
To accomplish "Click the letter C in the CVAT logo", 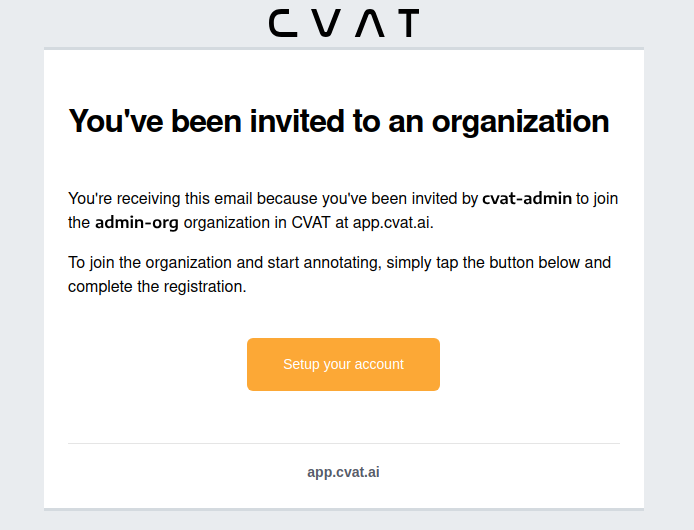I will tap(284, 23).
